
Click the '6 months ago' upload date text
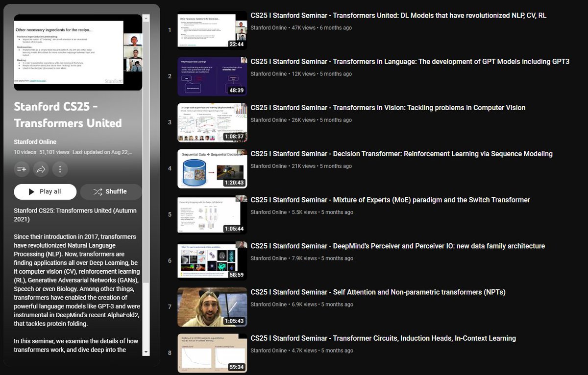click(x=336, y=28)
